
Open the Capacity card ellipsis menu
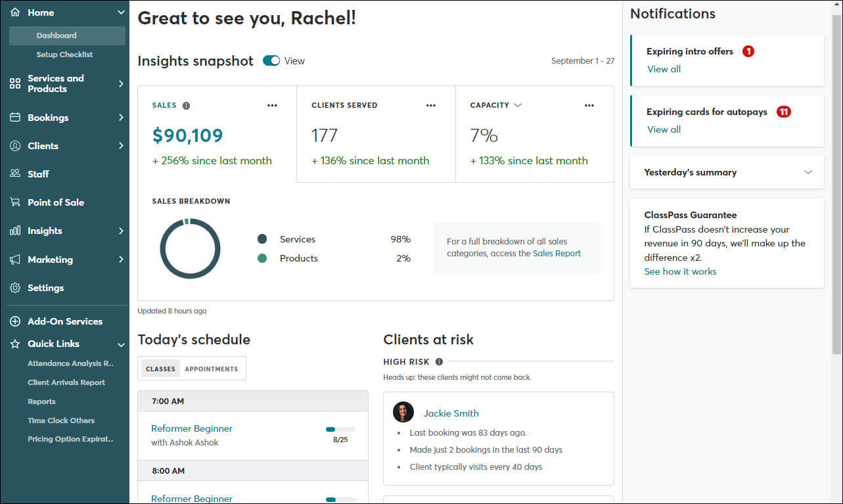589,105
